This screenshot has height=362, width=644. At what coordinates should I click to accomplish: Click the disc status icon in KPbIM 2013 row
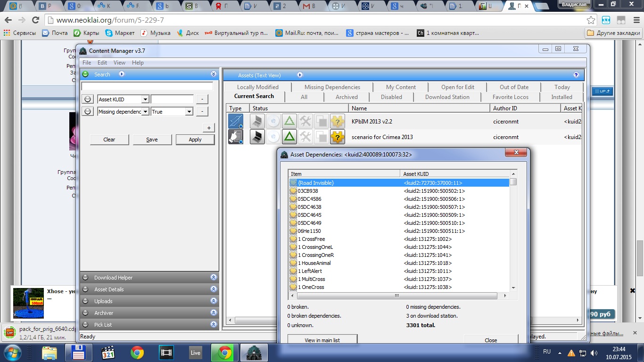[x=273, y=121]
